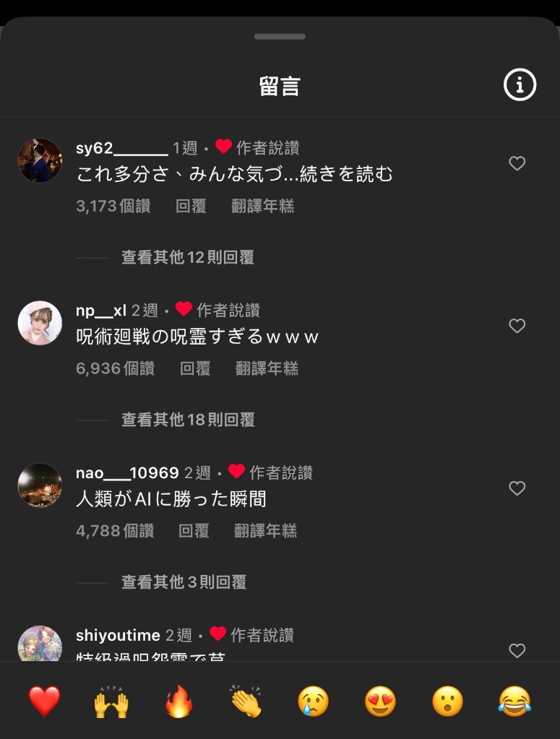The width and height of the screenshot is (560, 739).
Task: Reply to np__xl's comment
Action: (x=195, y=368)
